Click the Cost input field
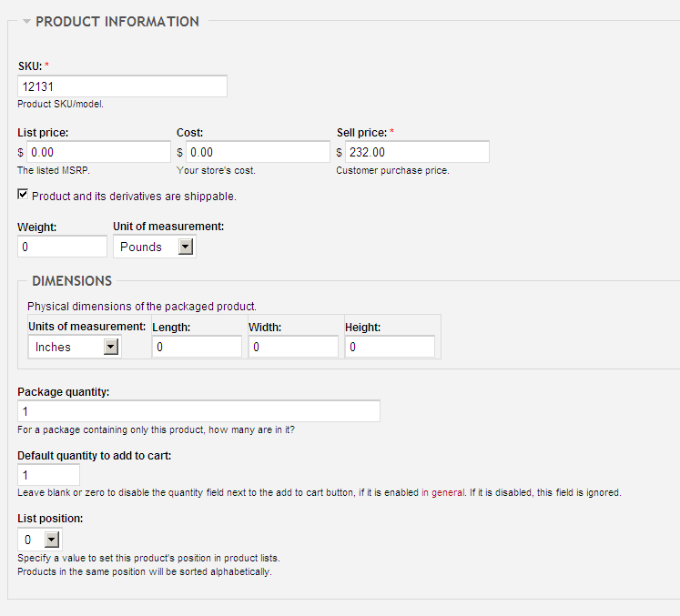Image resolution: width=680 pixels, height=616 pixels. [x=258, y=152]
